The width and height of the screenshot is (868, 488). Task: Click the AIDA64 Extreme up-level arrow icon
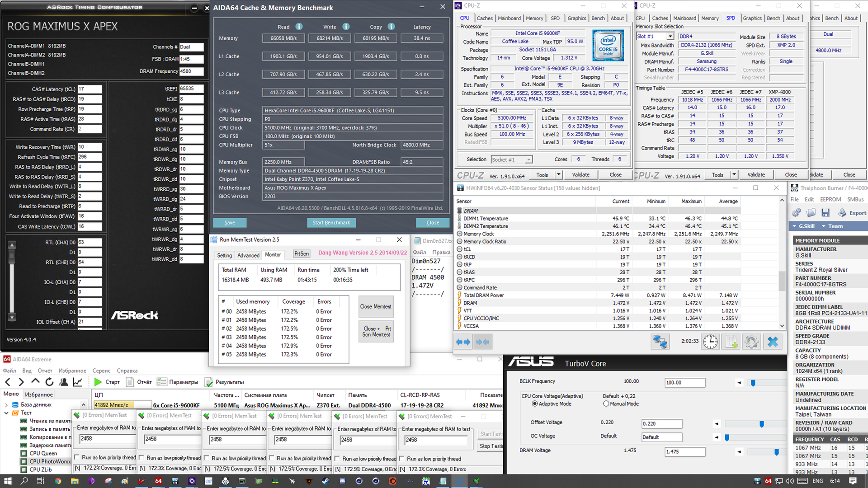coord(35,382)
